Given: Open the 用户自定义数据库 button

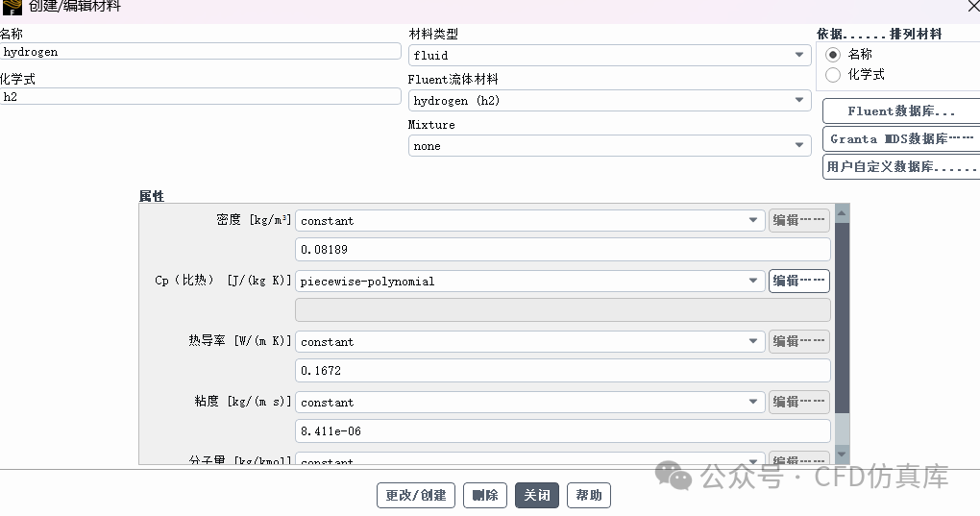Looking at the screenshot, I should click(x=901, y=167).
